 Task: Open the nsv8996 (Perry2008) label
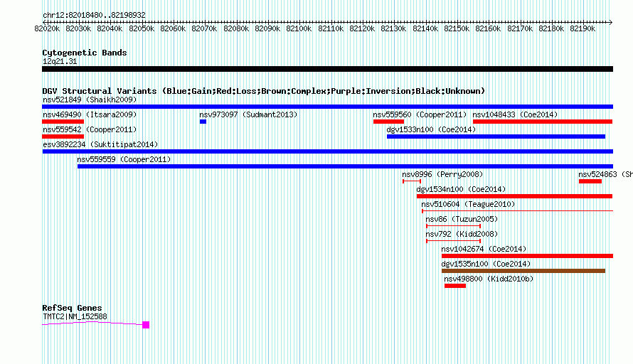(x=442, y=174)
